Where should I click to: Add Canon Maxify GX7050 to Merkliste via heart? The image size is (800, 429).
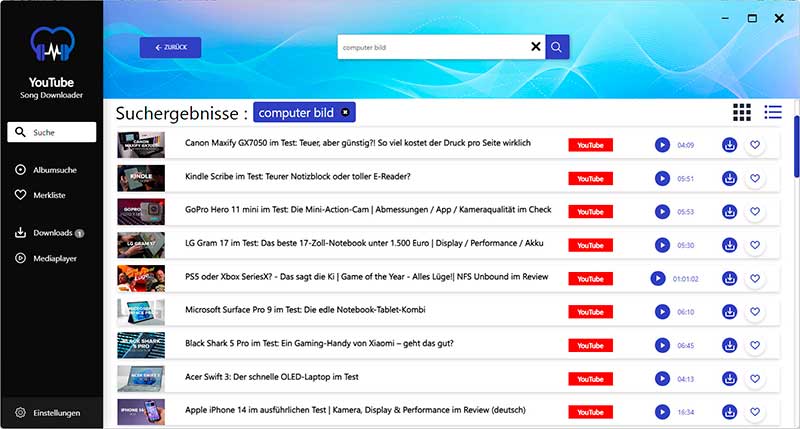[x=755, y=145]
